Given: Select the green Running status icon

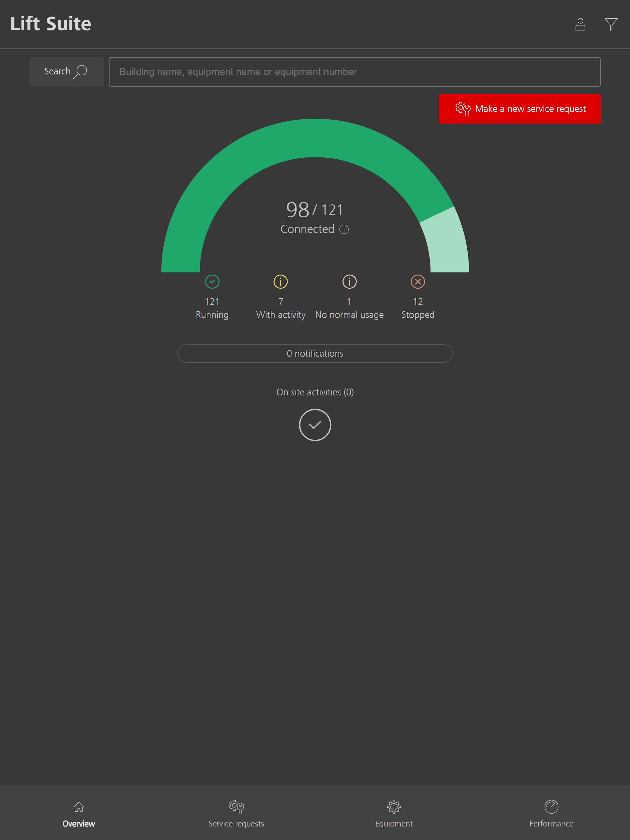Looking at the screenshot, I should click(212, 282).
